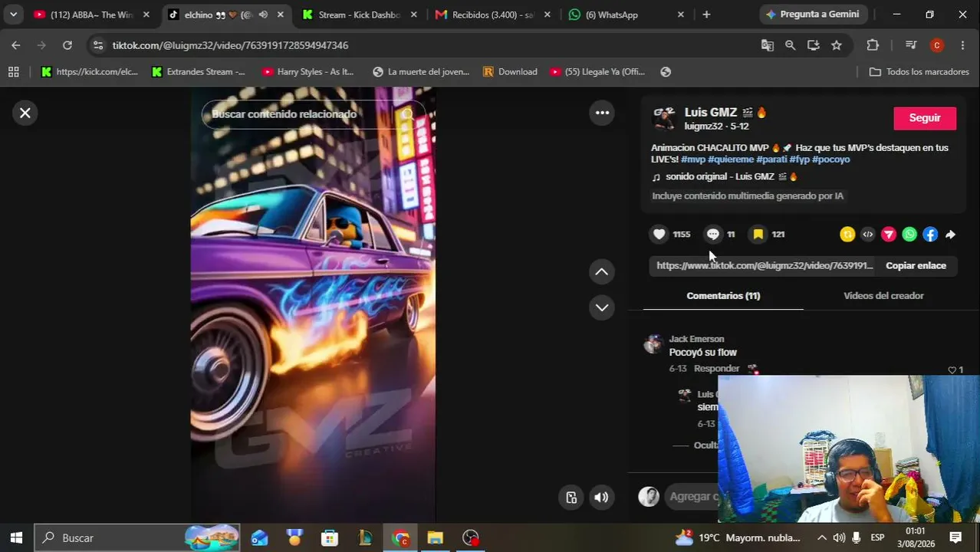This screenshot has height=552, width=980.
Task: Open tab search dropdown arrow
Action: (x=13, y=15)
